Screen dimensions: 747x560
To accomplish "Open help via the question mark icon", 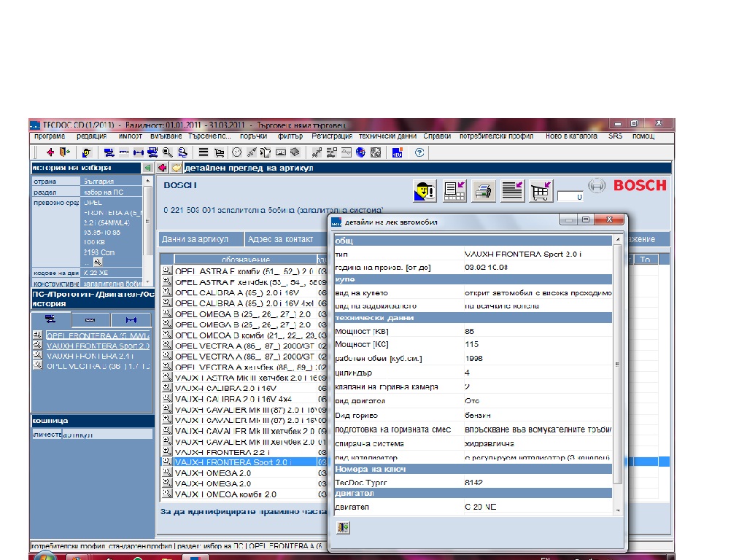I will tap(419, 152).
